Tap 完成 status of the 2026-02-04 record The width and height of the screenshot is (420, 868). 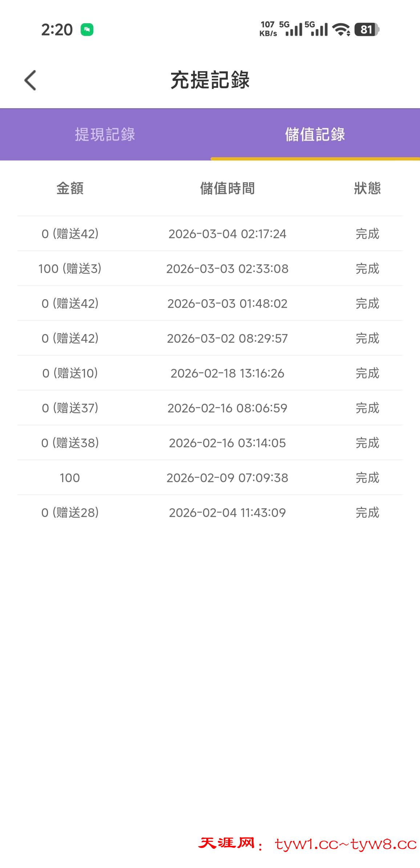pyautogui.click(x=367, y=513)
